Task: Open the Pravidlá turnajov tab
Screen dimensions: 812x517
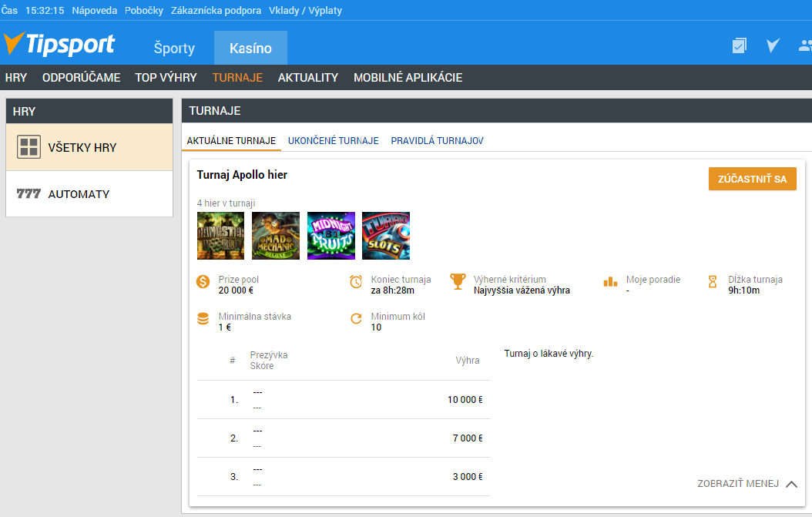Action: click(437, 140)
